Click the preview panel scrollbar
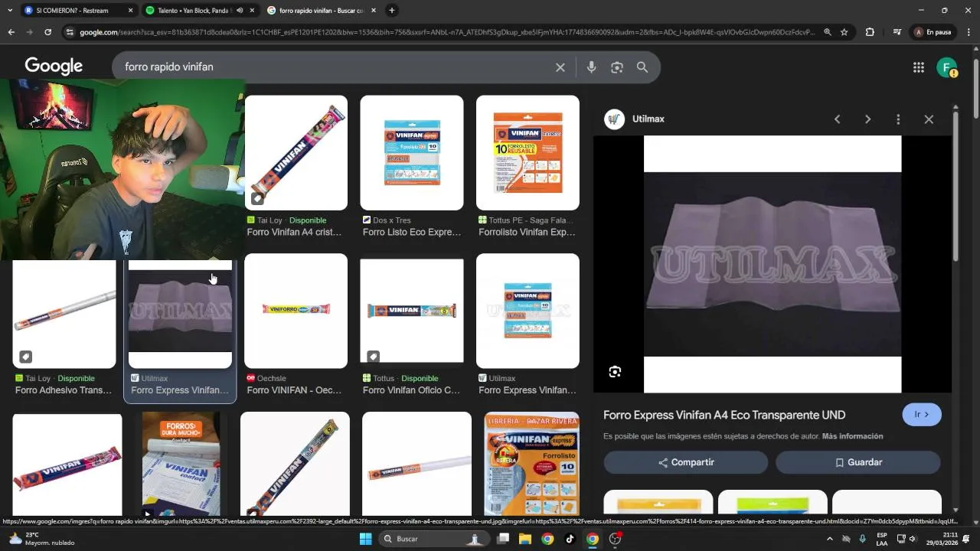This screenshot has width=980, height=551. 955,186
